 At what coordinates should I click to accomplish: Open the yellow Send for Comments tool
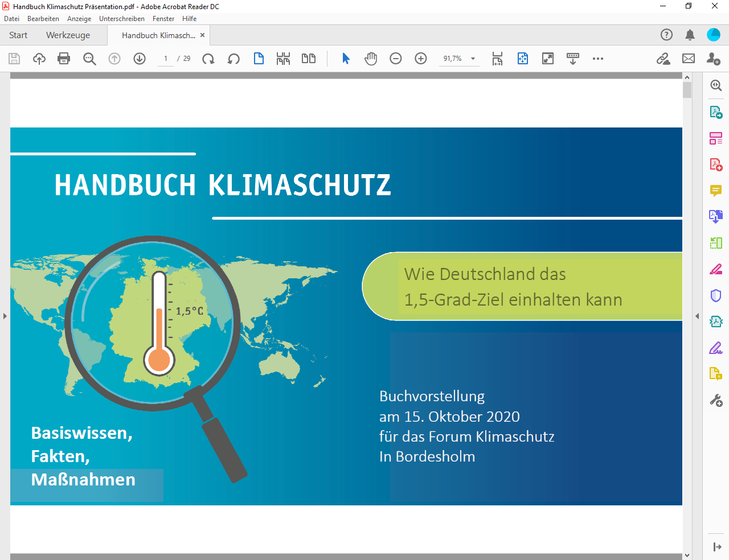pos(716,374)
